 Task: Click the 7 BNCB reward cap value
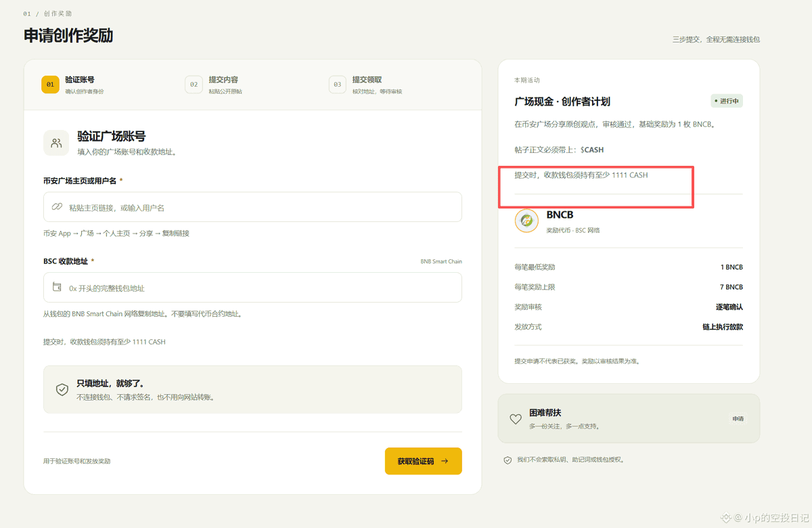tap(731, 287)
